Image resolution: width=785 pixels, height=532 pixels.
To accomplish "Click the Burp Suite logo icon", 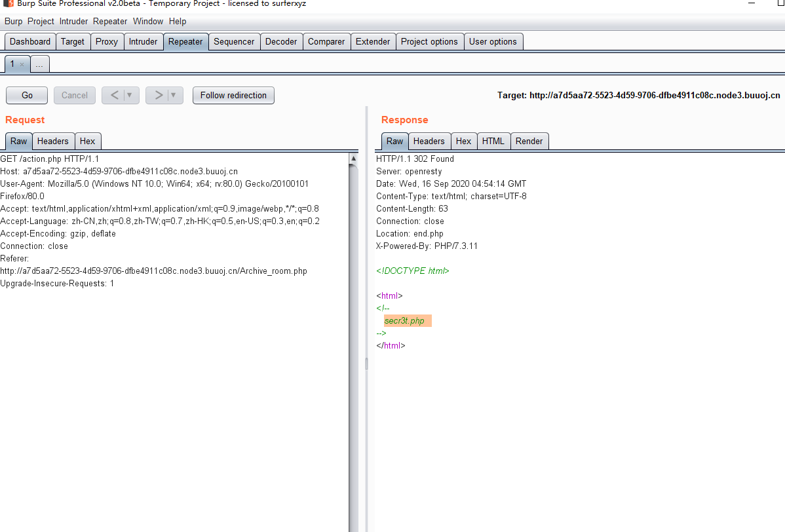I will [x=9, y=3].
